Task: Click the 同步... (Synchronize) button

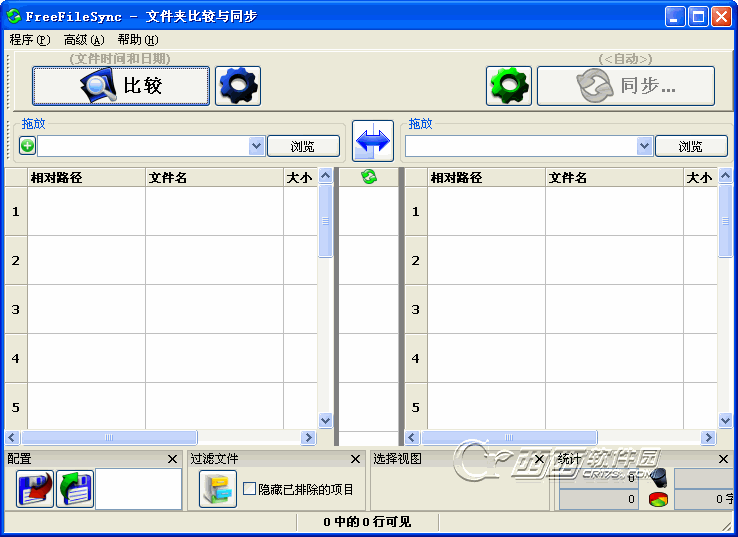Action: pyautogui.click(x=626, y=86)
